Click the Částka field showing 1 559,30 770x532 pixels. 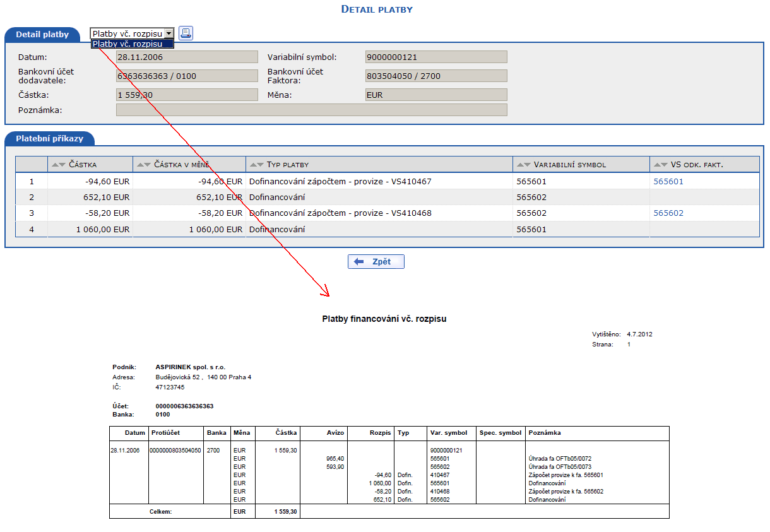click(187, 95)
